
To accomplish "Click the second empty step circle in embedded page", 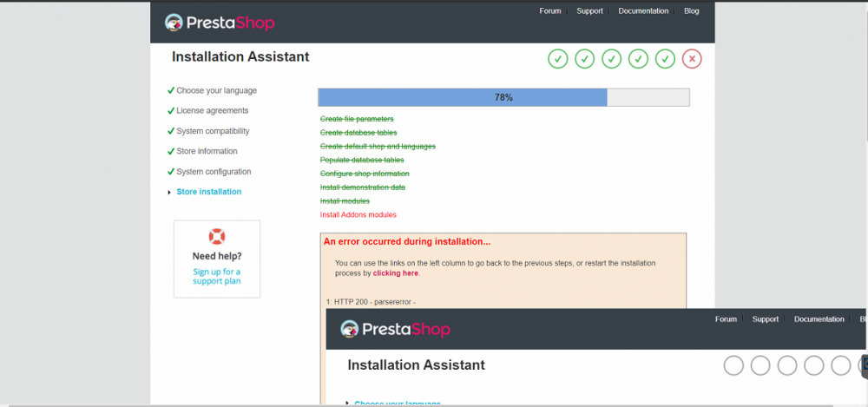I will (760, 365).
